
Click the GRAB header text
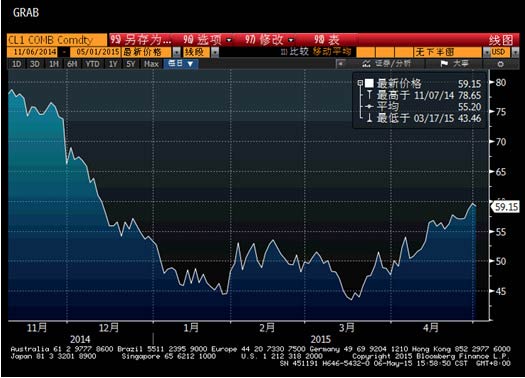pyautogui.click(x=26, y=13)
